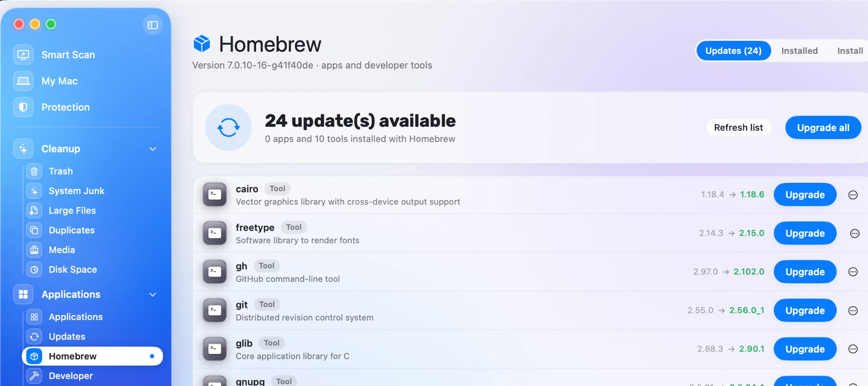The height and width of the screenshot is (386, 868).
Task: Click the Large Files icon
Action: (34, 211)
